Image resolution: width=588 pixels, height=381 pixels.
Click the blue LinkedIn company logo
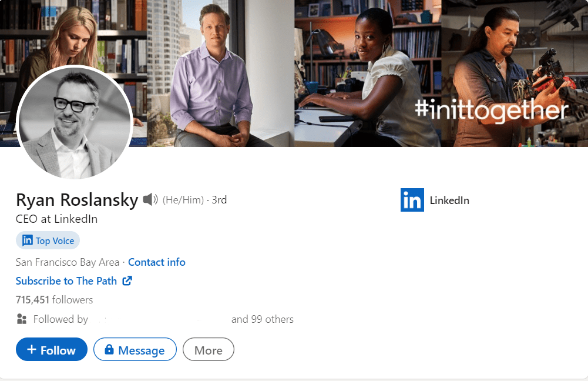[x=412, y=200]
